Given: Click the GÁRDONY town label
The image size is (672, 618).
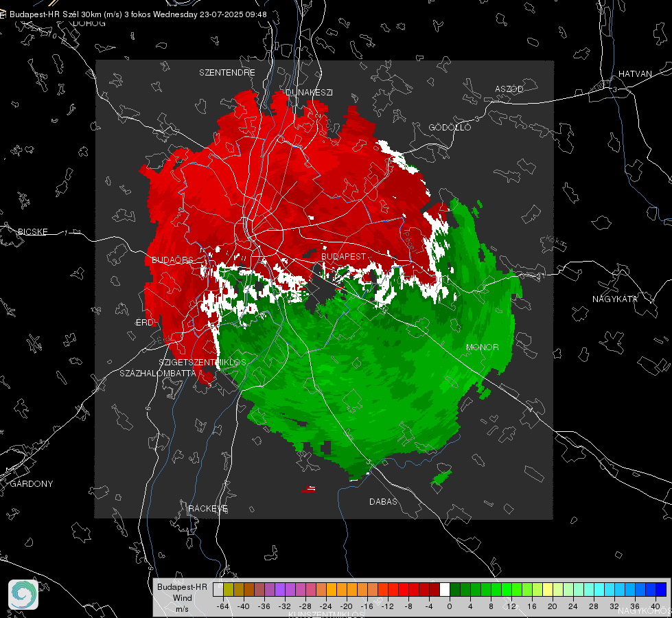Looking at the screenshot, I should click(32, 484).
